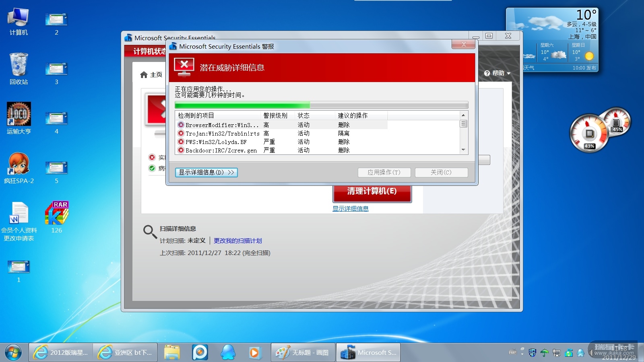Open the network connection tray icon

pos(557,353)
